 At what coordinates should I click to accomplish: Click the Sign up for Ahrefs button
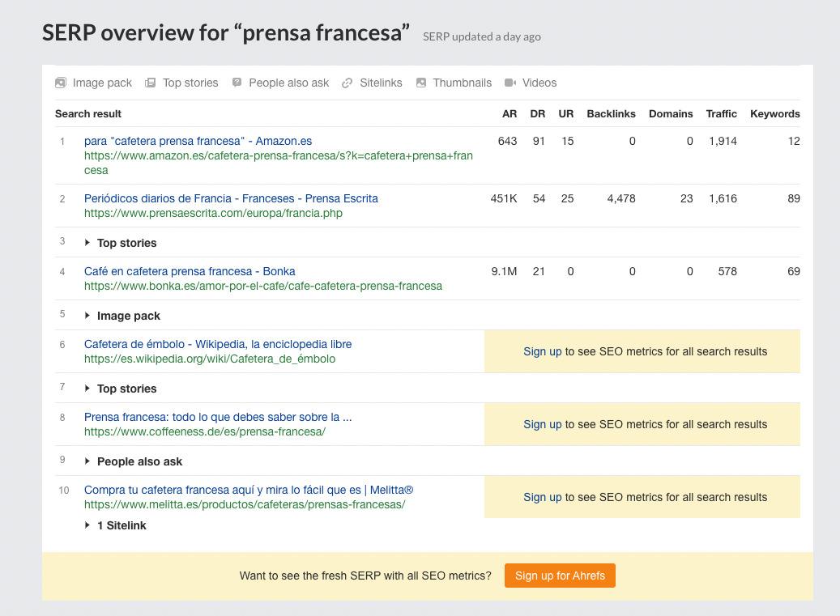[x=560, y=576]
